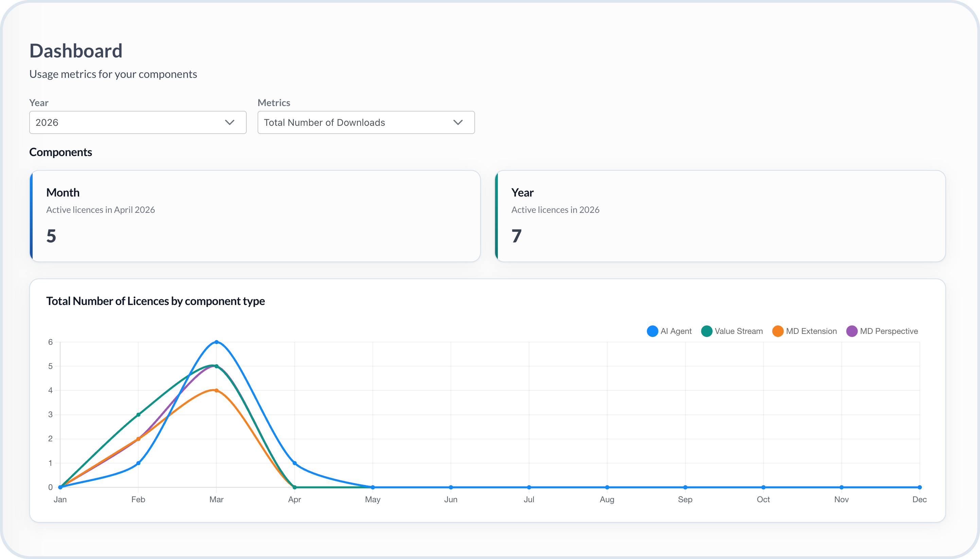Open the Year 2026 dropdown
The image size is (980, 559).
(x=138, y=122)
